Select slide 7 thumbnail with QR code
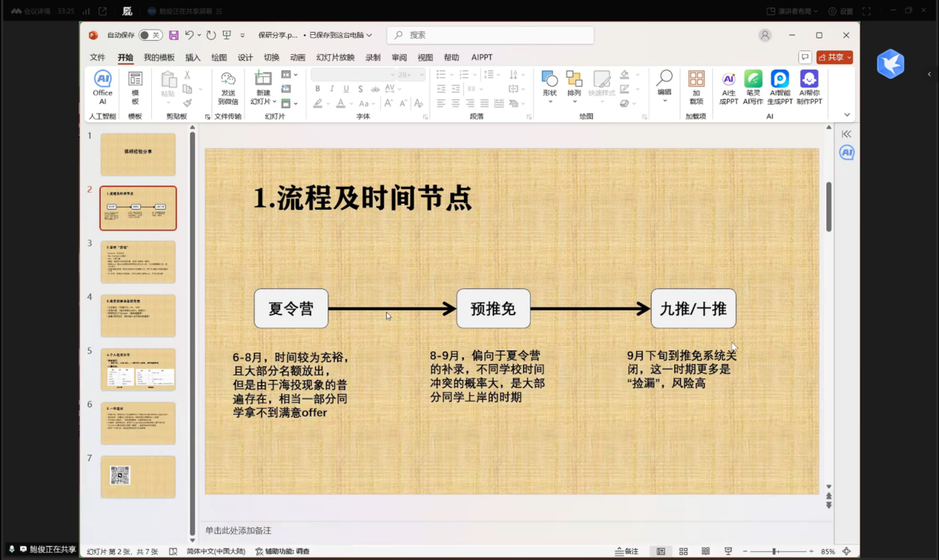This screenshot has height=560, width=939. click(x=138, y=476)
